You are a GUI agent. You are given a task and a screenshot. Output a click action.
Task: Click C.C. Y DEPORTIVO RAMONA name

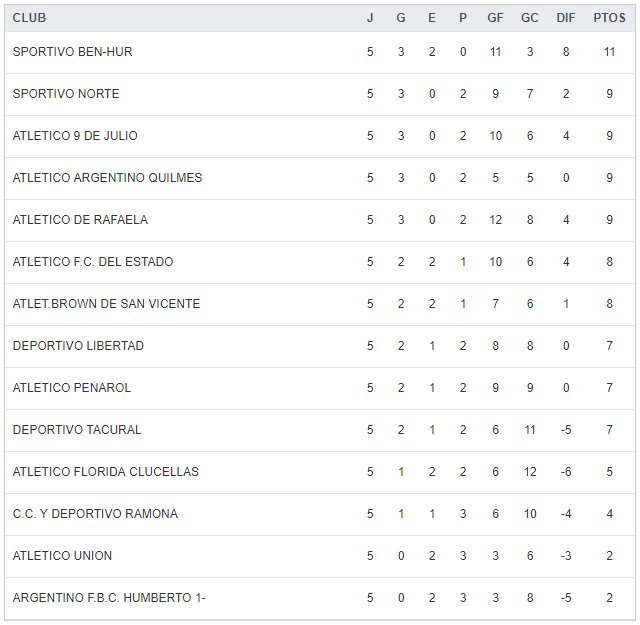coord(95,514)
